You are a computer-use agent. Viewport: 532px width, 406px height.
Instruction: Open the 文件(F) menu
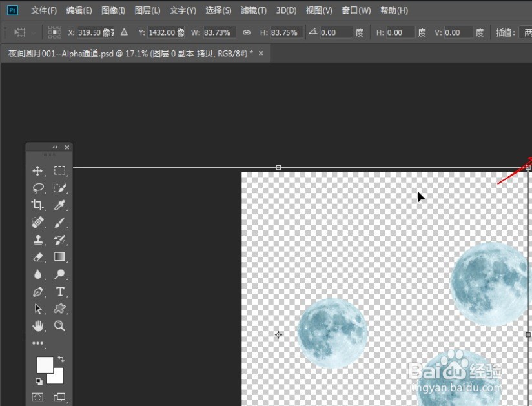[x=44, y=10]
